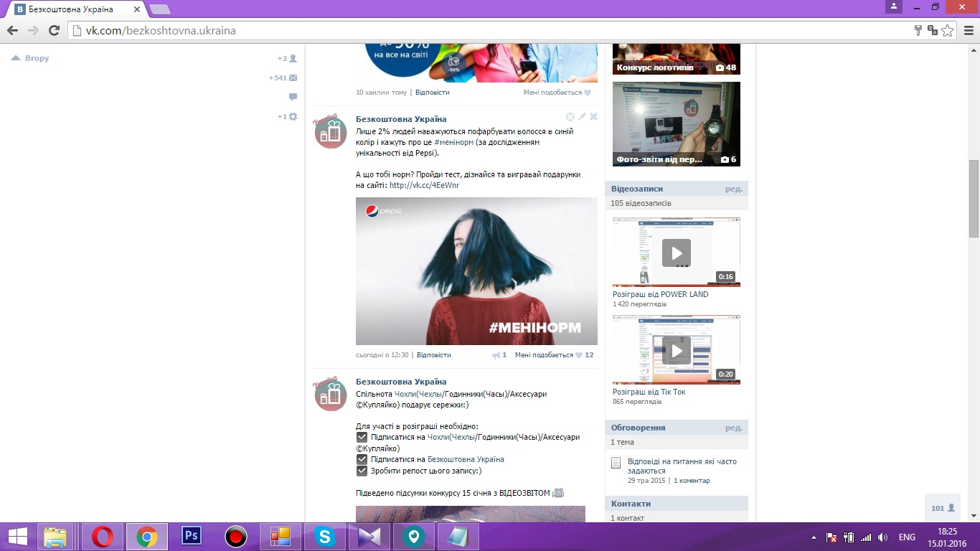980x551 pixels.
Task: Click the saved password key icon
Action: [918, 30]
